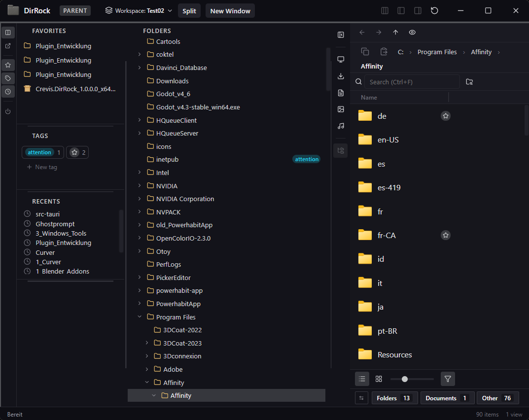
Task: Switch to grid view layout
Action: tap(379, 379)
